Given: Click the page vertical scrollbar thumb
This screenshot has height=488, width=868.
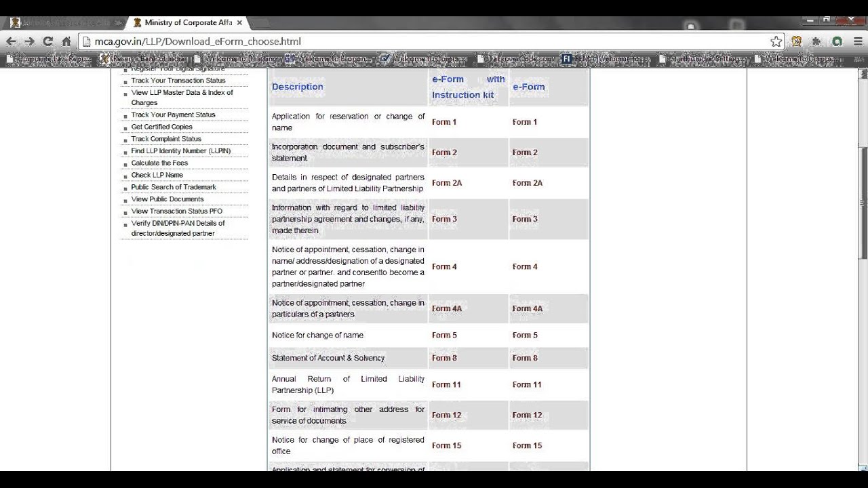Looking at the screenshot, I should [x=863, y=202].
